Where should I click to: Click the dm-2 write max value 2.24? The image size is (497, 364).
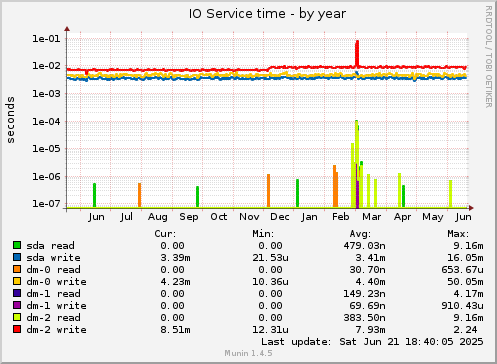click(465, 330)
